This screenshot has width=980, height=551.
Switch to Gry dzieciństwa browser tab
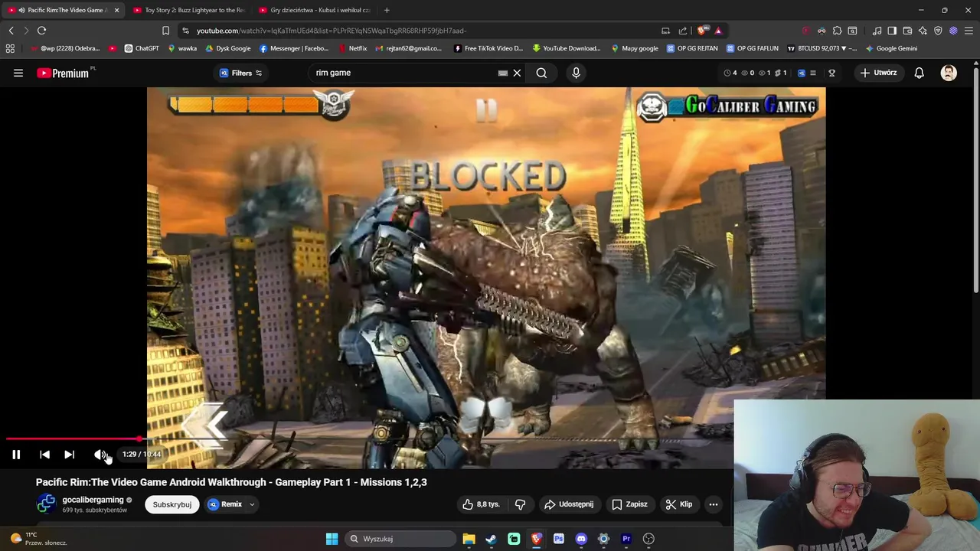[314, 10]
